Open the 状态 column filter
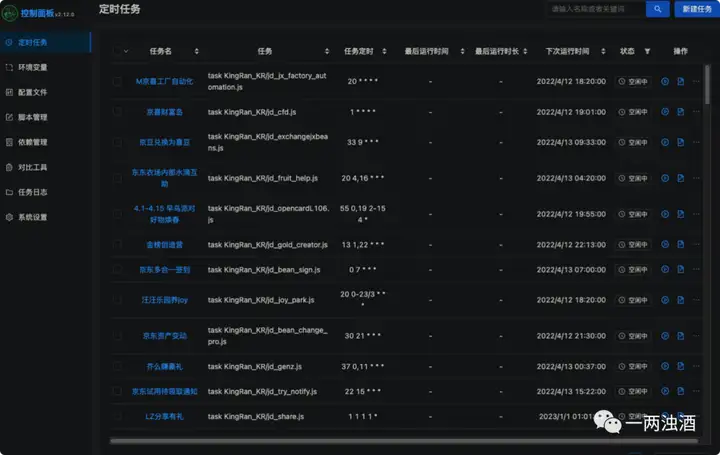This screenshot has width=720, height=455. [x=647, y=51]
